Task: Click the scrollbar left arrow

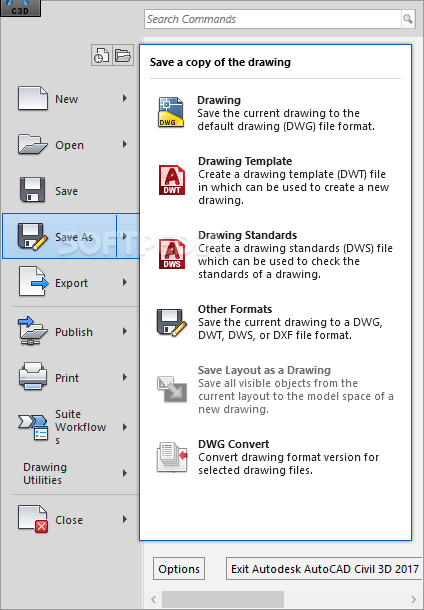Action: coord(154,599)
